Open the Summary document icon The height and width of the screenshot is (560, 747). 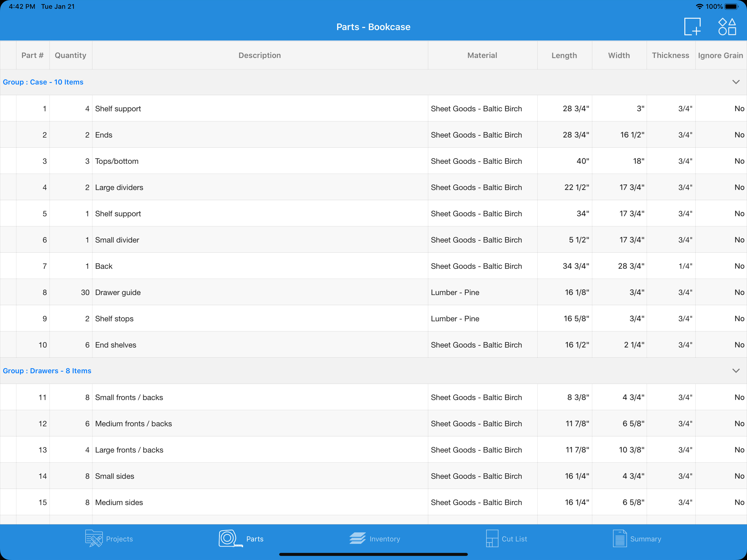pos(620,538)
